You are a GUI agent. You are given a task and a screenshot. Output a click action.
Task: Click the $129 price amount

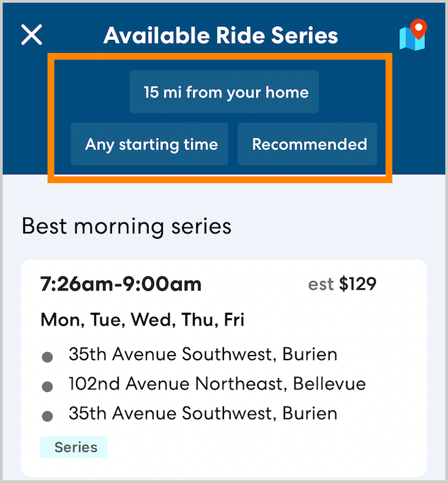[358, 284]
